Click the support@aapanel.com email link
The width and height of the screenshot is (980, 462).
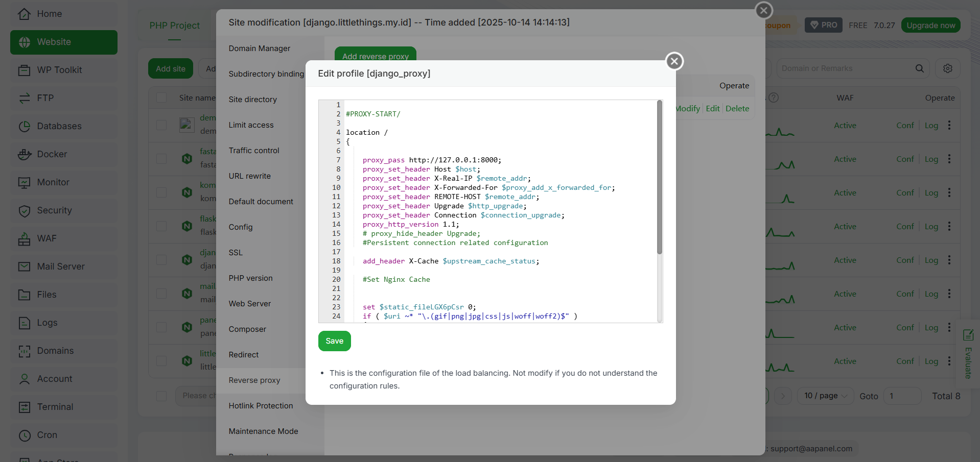(811, 449)
